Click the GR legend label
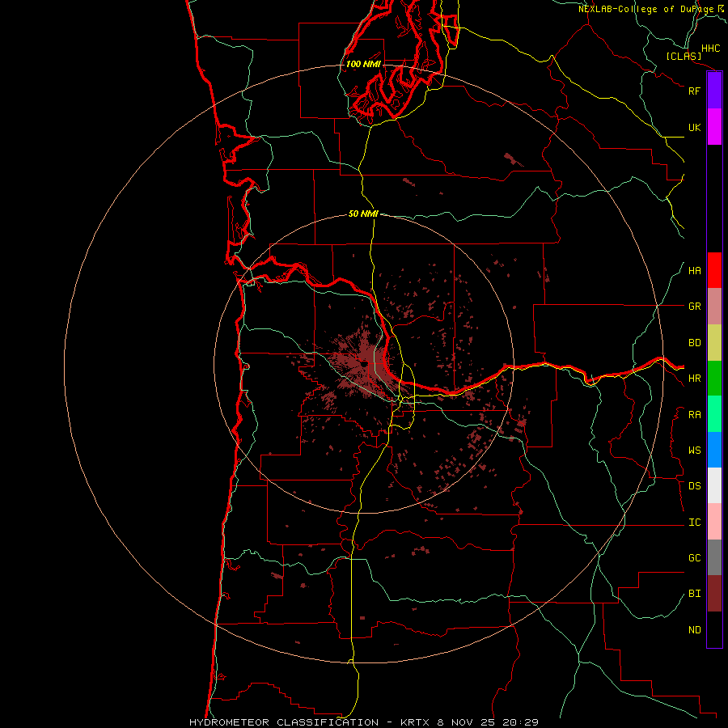The image size is (728, 728). 695,307
